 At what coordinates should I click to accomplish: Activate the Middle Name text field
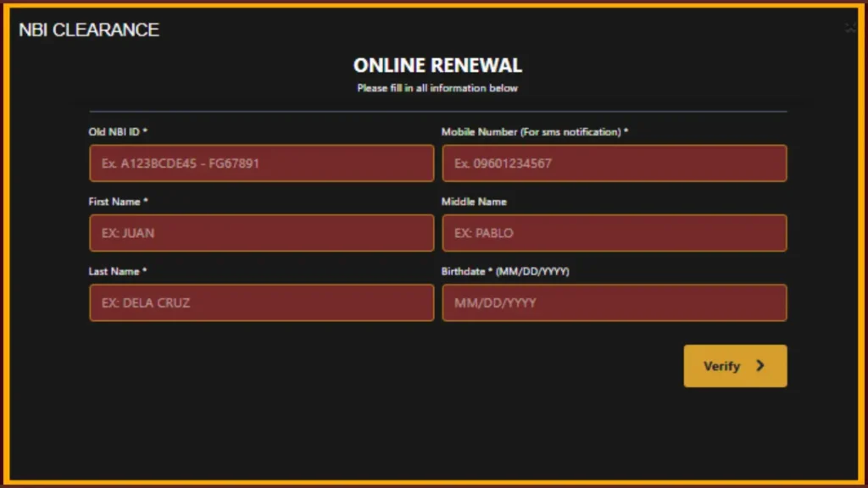(x=614, y=233)
